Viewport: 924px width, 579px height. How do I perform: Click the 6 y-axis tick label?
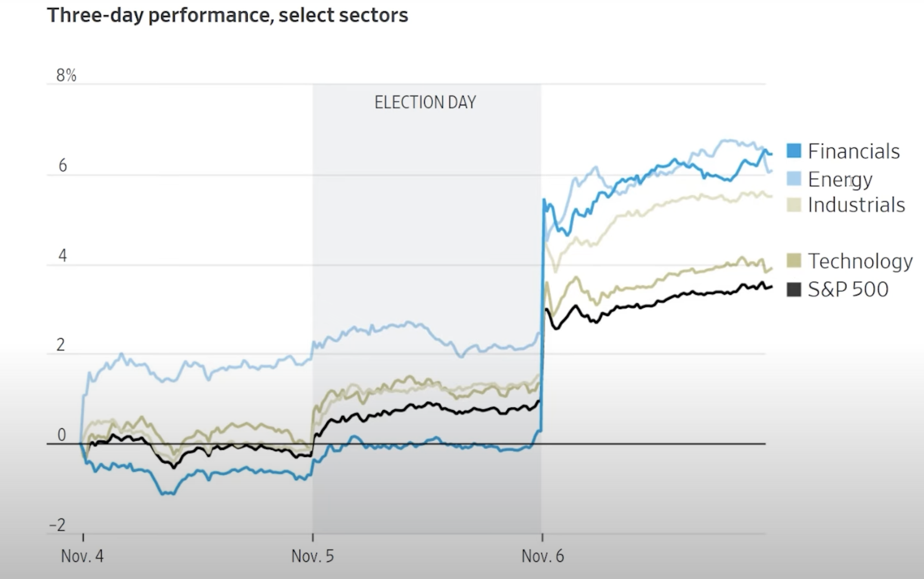[62, 165]
